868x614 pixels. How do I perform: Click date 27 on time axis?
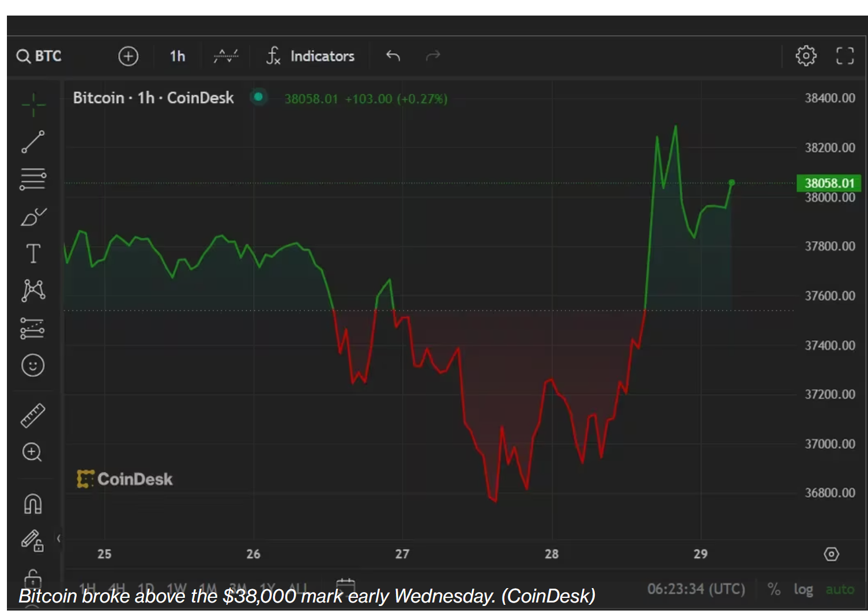(x=402, y=554)
